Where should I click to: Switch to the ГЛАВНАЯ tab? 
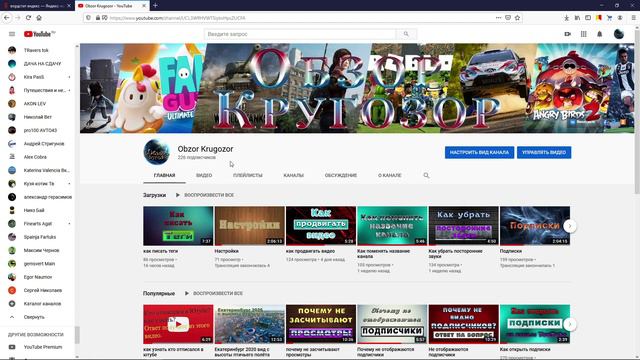(x=164, y=176)
